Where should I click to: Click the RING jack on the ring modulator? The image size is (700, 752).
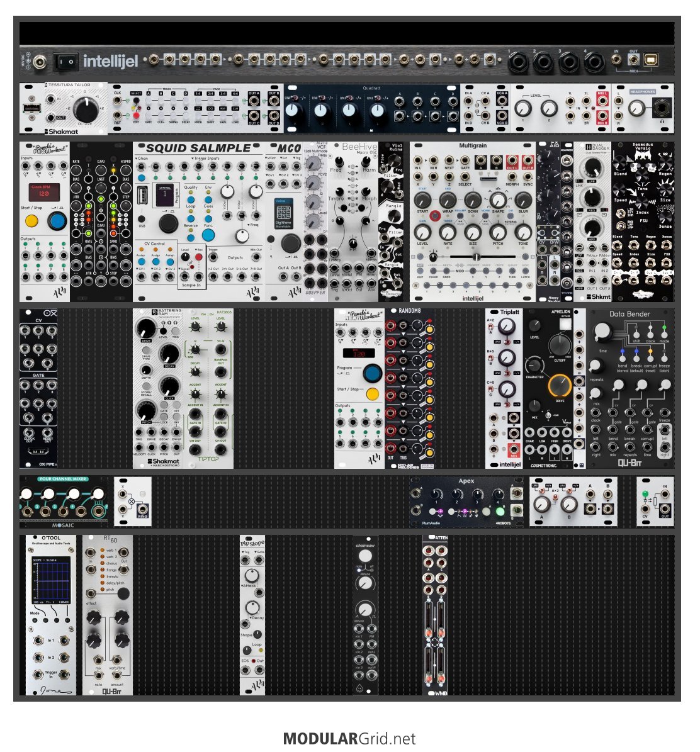click(142, 509)
